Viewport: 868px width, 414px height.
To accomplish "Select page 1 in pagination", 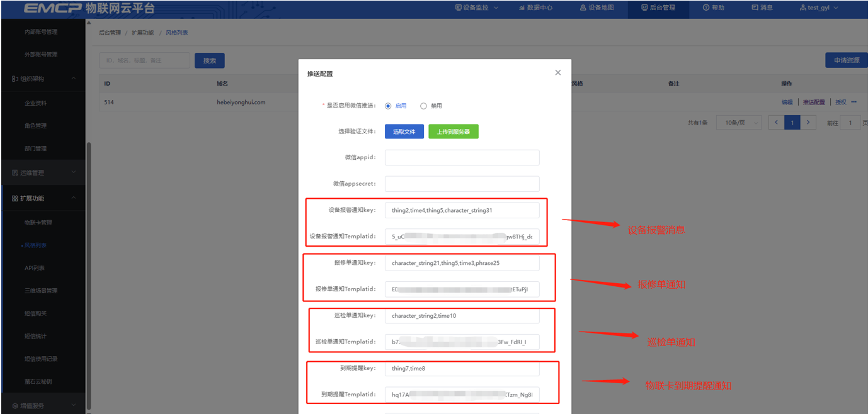I will coord(792,123).
